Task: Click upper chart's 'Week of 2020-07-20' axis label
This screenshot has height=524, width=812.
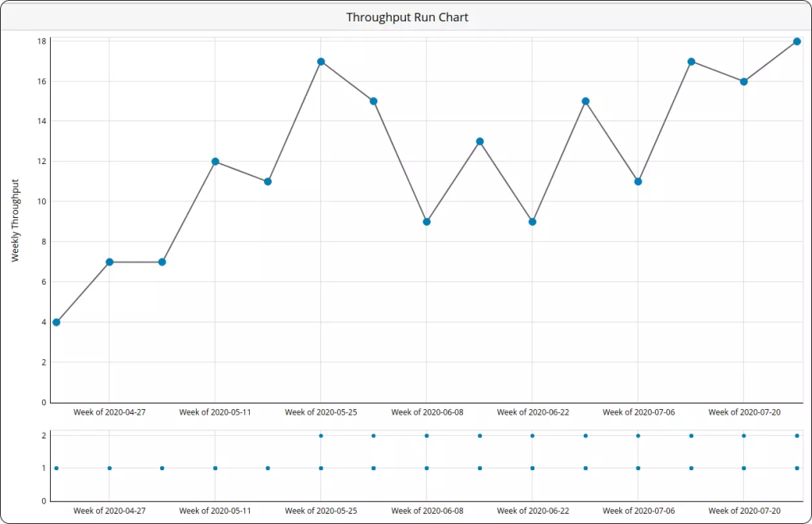Action: tap(744, 412)
